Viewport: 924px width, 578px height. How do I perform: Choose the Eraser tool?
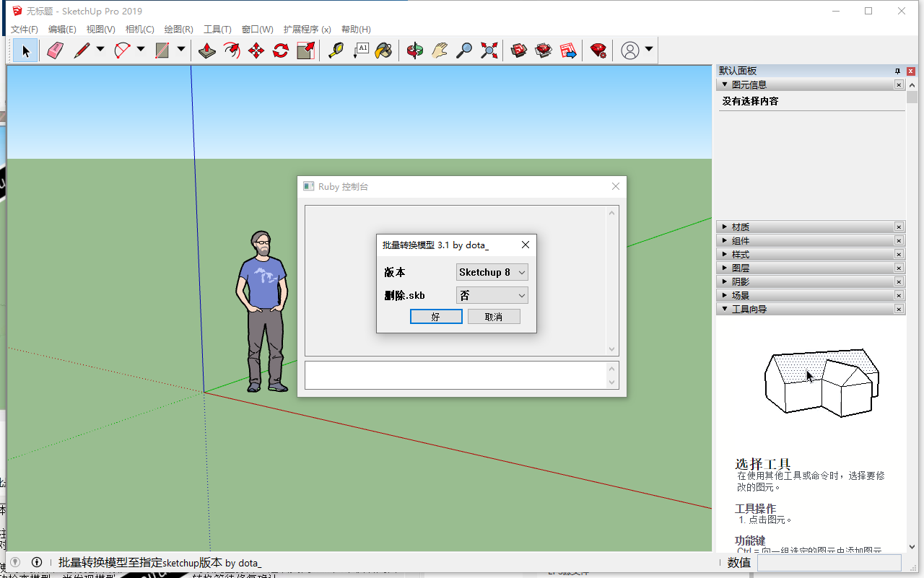(x=56, y=51)
